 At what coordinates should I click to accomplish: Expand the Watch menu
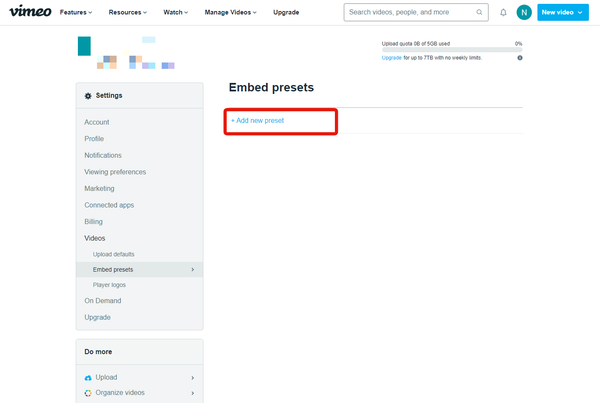[x=176, y=12]
